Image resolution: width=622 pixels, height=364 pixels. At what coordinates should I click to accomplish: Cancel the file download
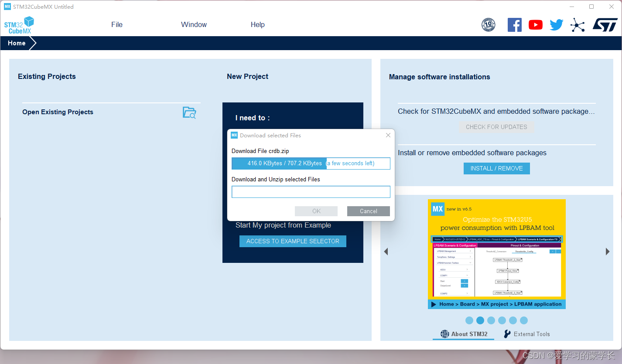tap(369, 211)
